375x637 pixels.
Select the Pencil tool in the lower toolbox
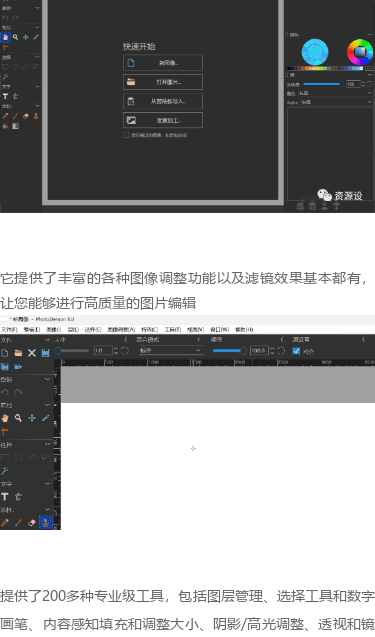tap(5, 523)
